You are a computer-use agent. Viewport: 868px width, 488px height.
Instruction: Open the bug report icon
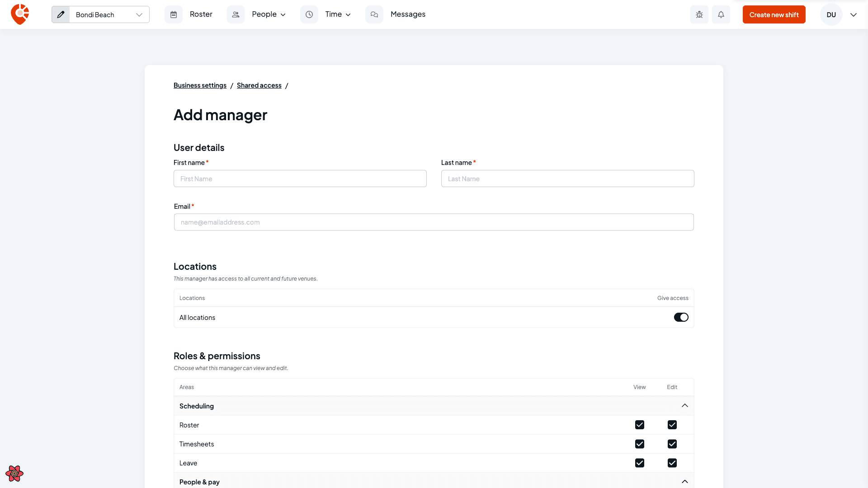699,14
